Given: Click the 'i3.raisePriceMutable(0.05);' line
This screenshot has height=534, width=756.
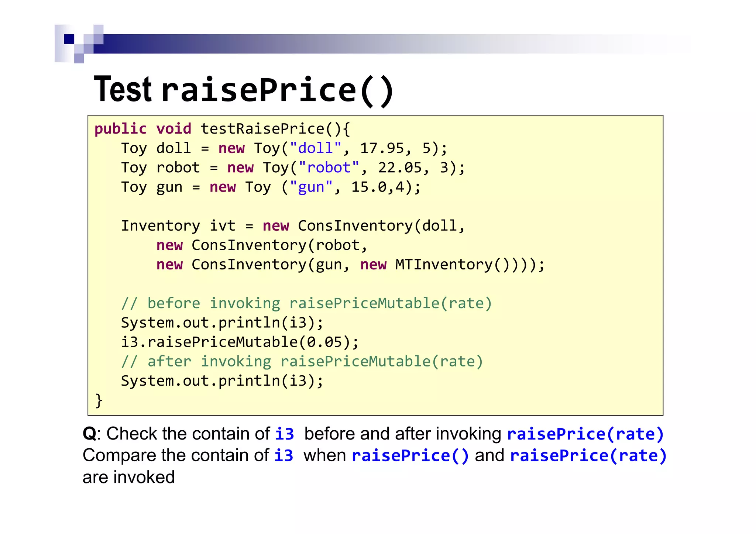Looking at the screenshot, I should point(240,342).
